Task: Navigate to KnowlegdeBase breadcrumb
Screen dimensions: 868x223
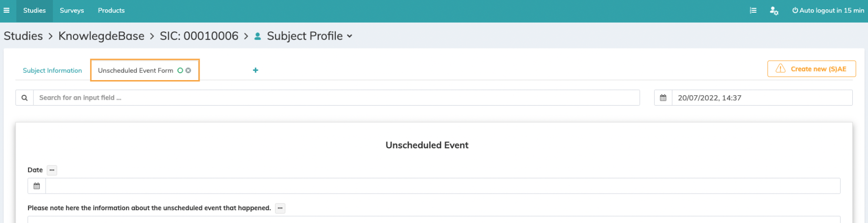Action: (102, 36)
